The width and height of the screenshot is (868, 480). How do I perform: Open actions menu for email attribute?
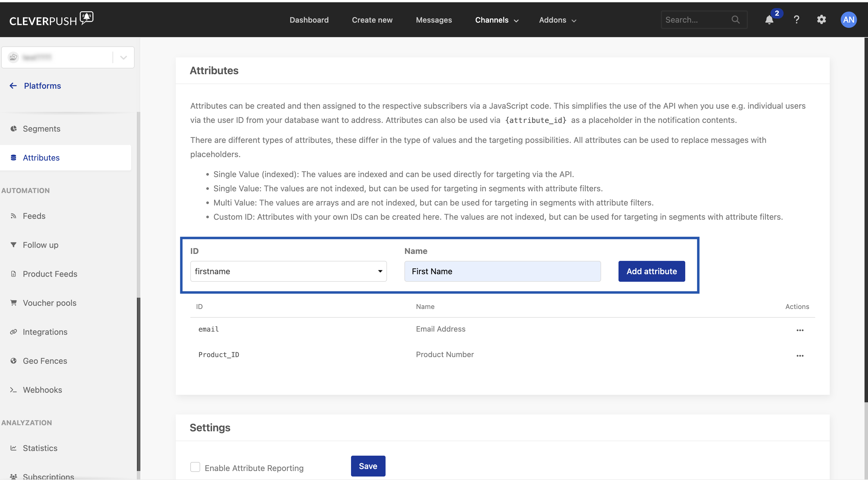[x=800, y=330]
